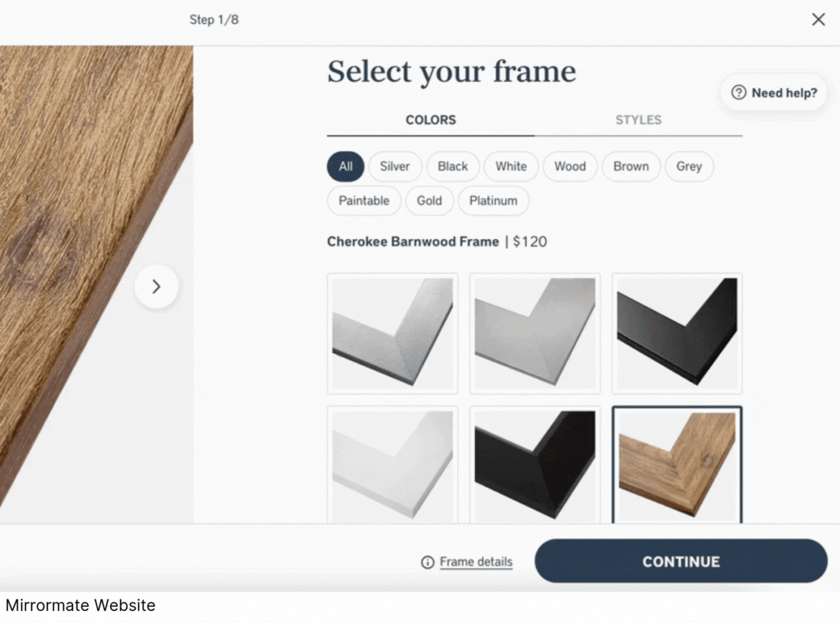The height and width of the screenshot is (622, 840).
Task: Filter frames by Gold
Action: click(x=429, y=201)
